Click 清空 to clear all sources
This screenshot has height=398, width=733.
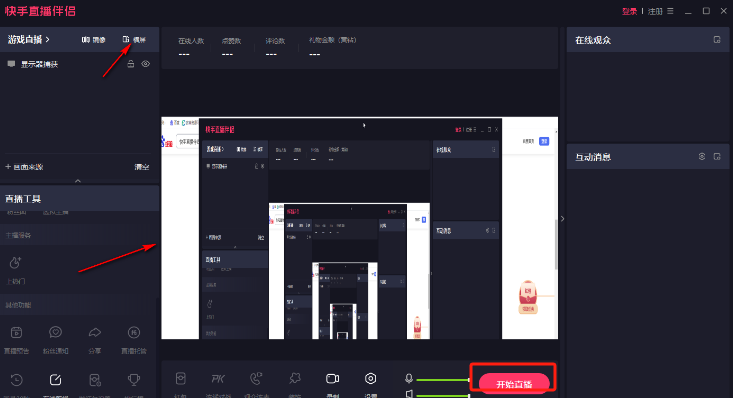point(142,167)
